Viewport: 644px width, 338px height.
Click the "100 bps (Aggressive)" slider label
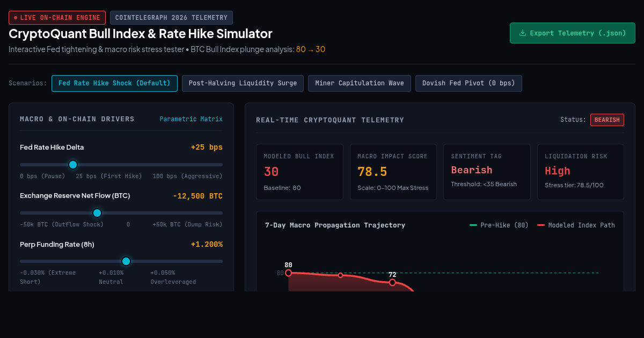tap(187, 177)
